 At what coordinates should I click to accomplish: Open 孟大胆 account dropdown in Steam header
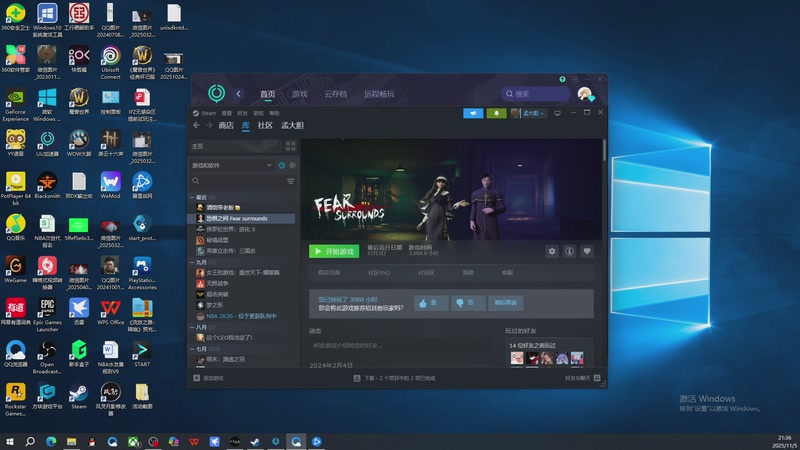[528, 113]
